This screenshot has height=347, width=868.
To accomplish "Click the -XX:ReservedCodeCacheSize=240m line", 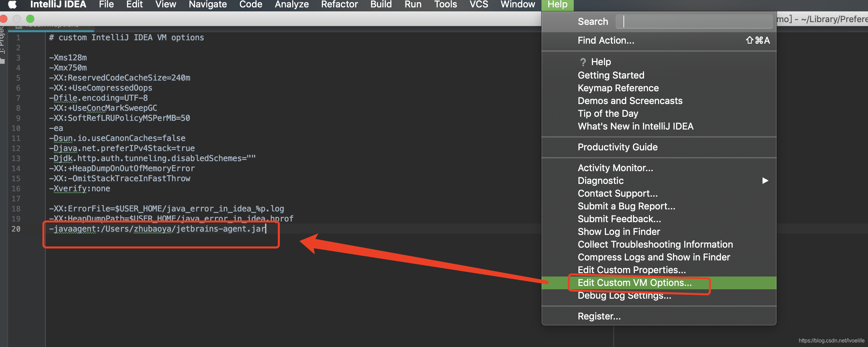I will (x=120, y=78).
